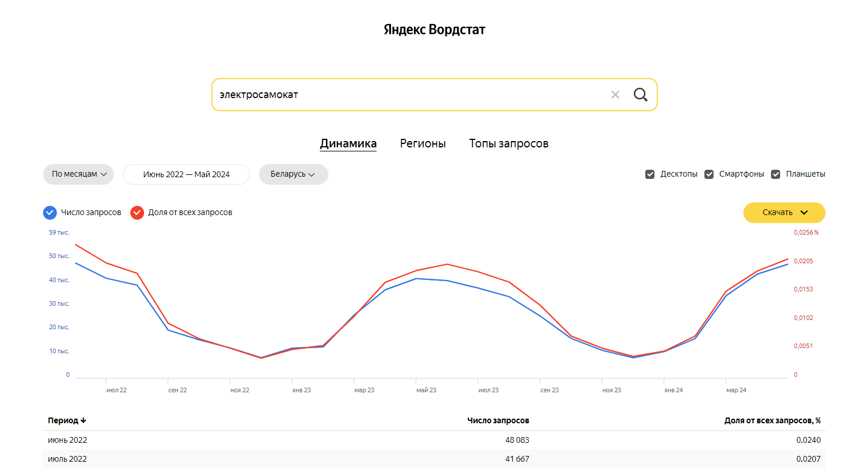Click the июл 22 axis label
The height and width of the screenshot is (472, 868).
(117, 390)
